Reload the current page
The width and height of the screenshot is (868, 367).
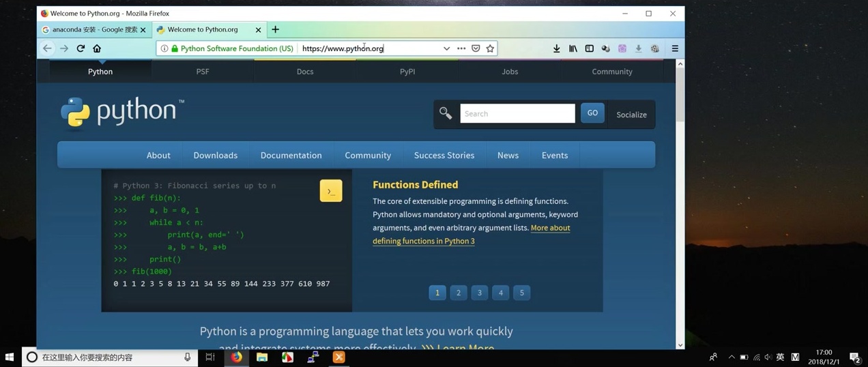pos(81,48)
